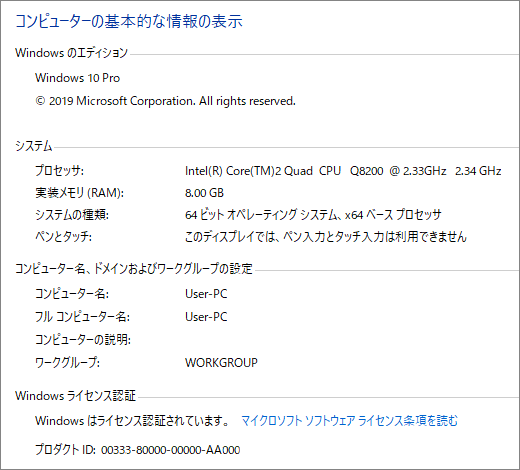Click the ワークグループ: label
Image resolution: width=520 pixels, height=470 pixels.
pyautogui.click(x=67, y=362)
